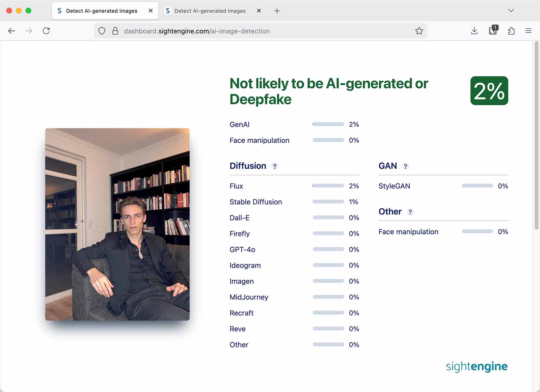
Task: Open a new tab with plus
Action: click(277, 11)
